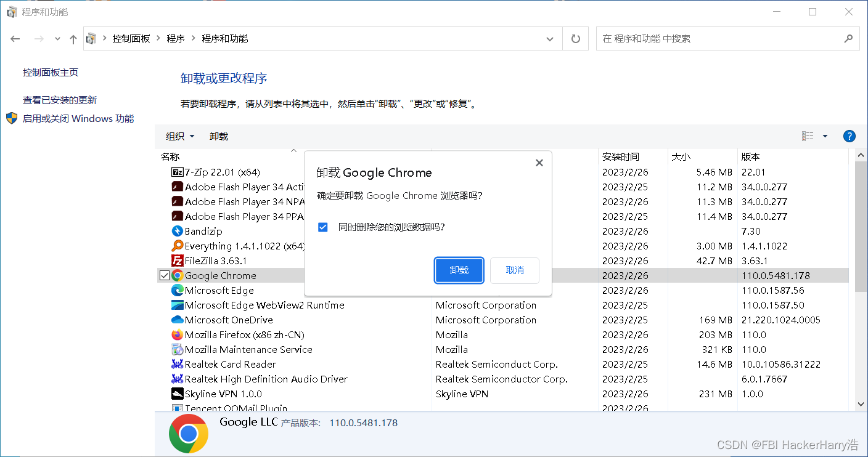This screenshot has height=457, width=868.
Task: Click the Mozilla Firefox program icon
Action: 177,334
